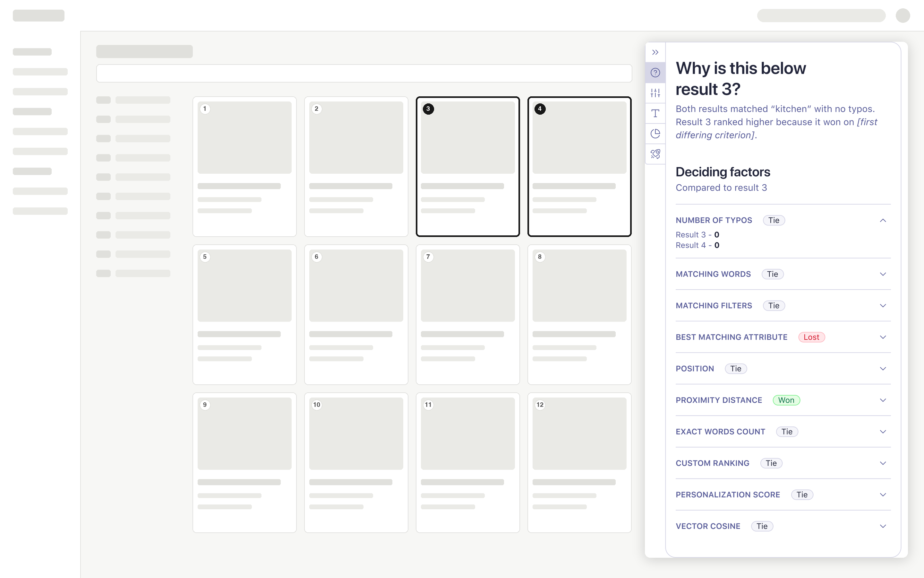Click the Tie badge next to Vector Cosine
This screenshot has height=578, width=924.
(x=762, y=526)
